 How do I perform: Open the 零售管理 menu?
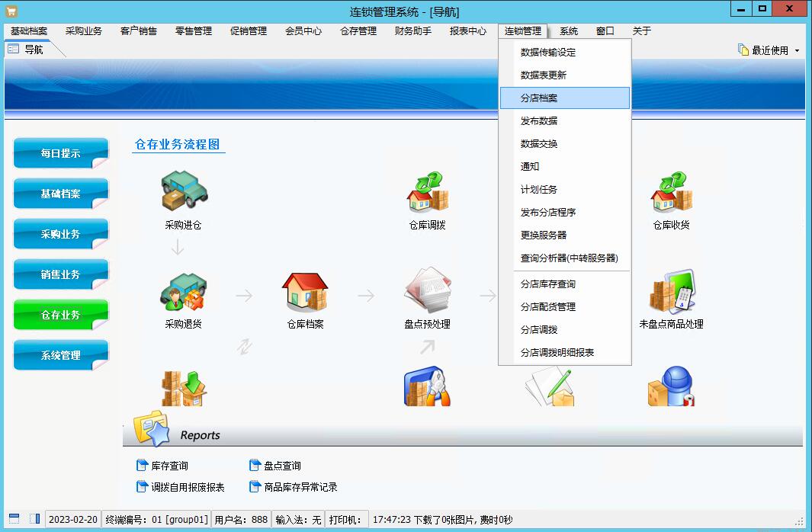click(194, 31)
